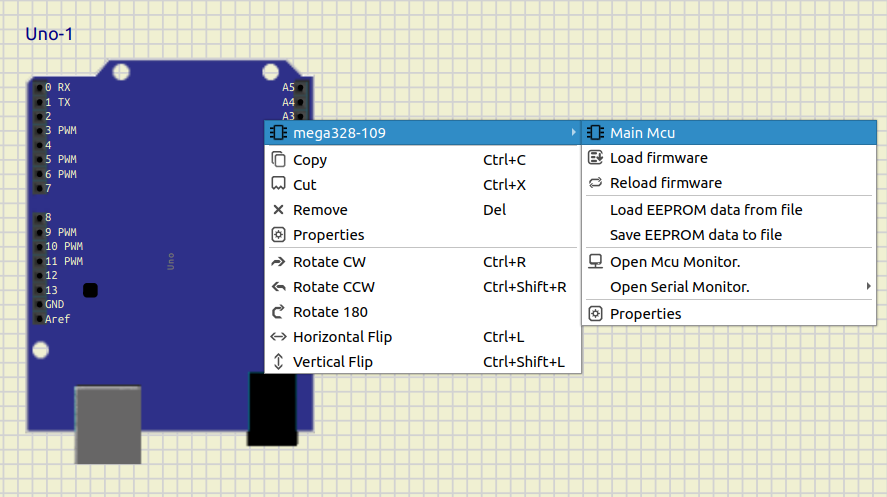Select Load EEPROM data from file

(706, 210)
